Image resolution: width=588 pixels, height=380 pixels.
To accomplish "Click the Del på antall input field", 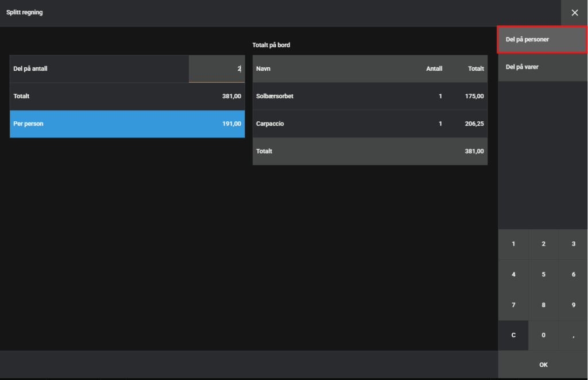I will pos(216,69).
